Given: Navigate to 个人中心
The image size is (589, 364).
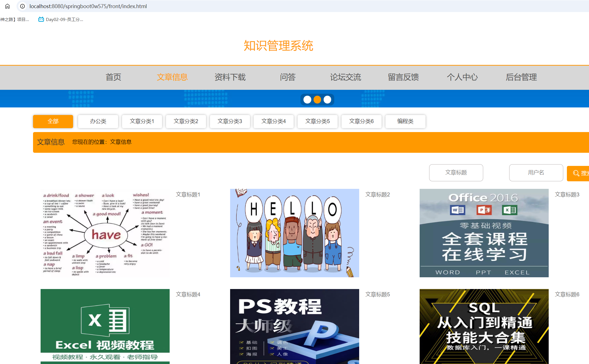Looking at the screenshot, I should (x=462, y=77).
